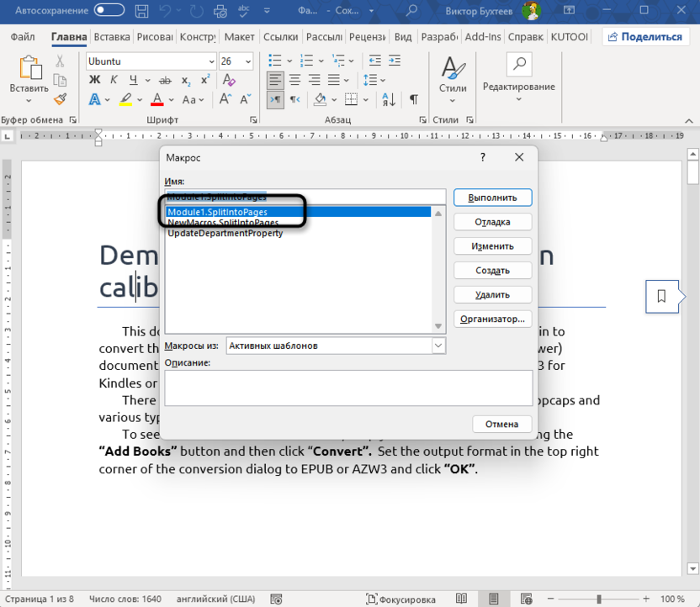Expand the Макросы из dropdown list
Screen dimensions: 700x607
(x=438, y=346)
